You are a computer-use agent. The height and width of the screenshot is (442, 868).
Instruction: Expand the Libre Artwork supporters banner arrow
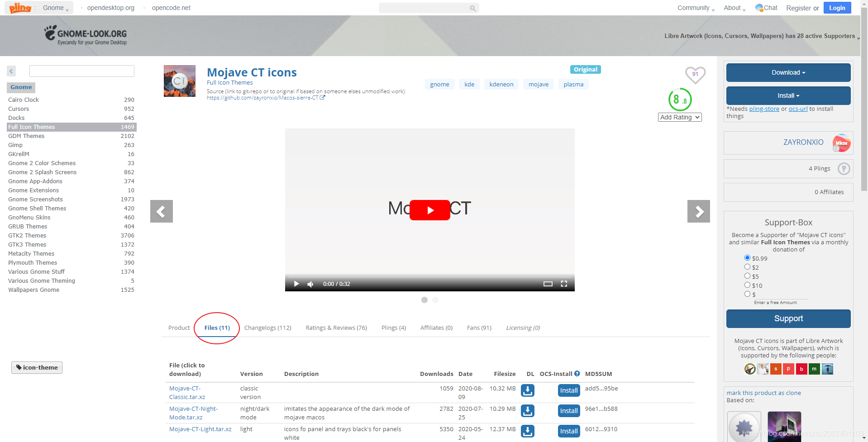pyautogui.click(x=858, y=38)
